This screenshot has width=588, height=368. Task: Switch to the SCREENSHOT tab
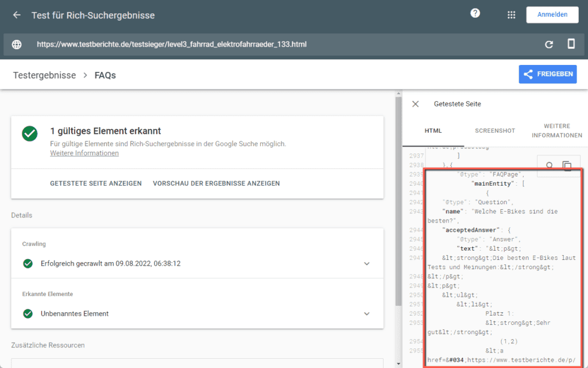click(494, 131)
